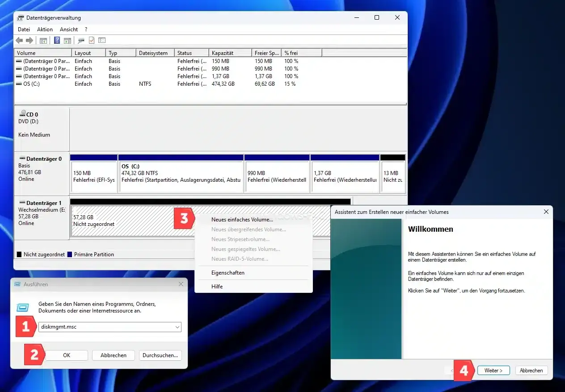The height and width of the screenshot is (392, 565).
Task: Sort by the Freier Sp... column header
Action: click(267, 53)
